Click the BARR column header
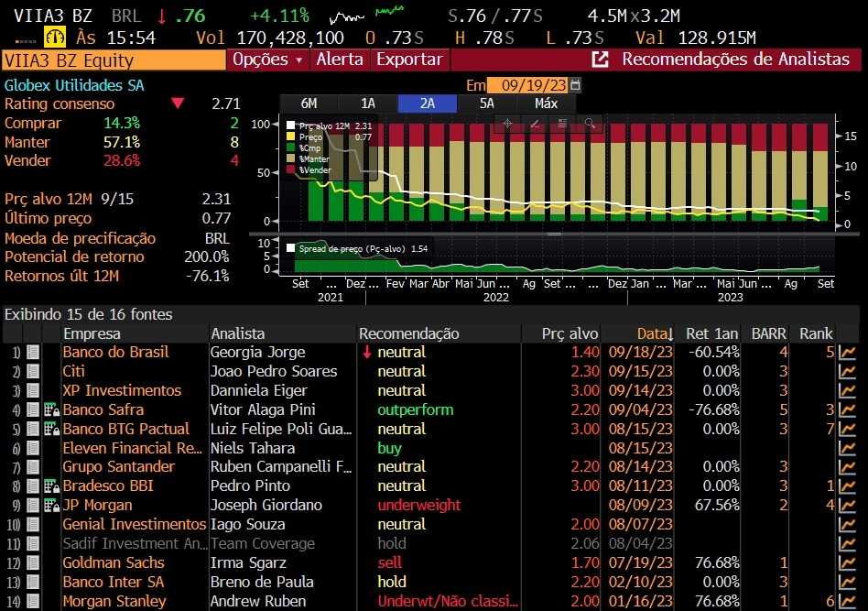Image resolution: width=868 pixels, height=611 pixels. click(x=768, y=334)
